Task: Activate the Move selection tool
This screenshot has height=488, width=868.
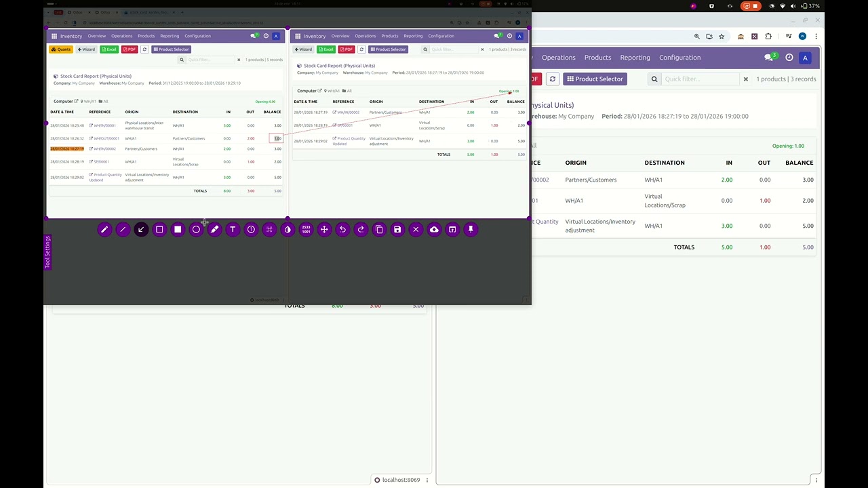Action: tap(324, 230)
